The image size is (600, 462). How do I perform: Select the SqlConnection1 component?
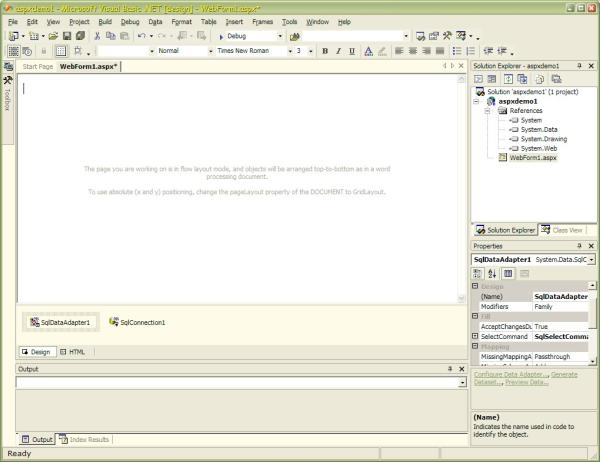(137, 322)
